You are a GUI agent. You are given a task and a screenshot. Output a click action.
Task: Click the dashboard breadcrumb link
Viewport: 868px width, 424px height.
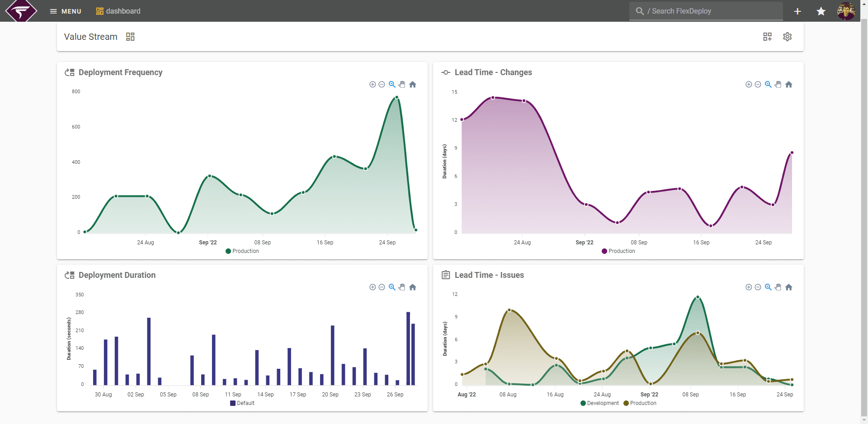point(118,11)
